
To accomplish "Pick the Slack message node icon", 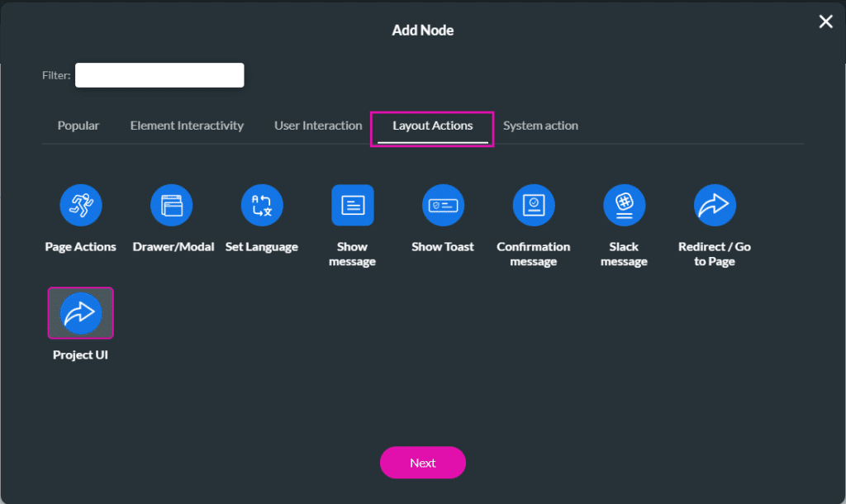I will (624, 205).
